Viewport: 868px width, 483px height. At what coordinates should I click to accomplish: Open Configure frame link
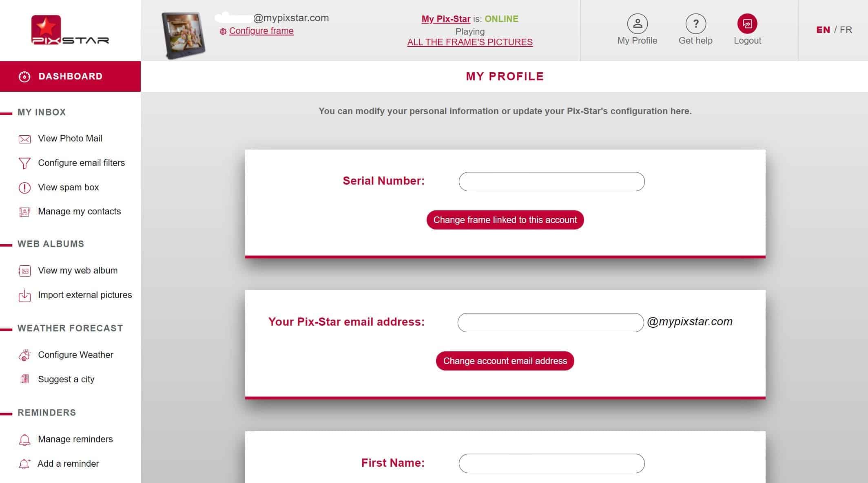pyautogui.click(x=261, y=31)
